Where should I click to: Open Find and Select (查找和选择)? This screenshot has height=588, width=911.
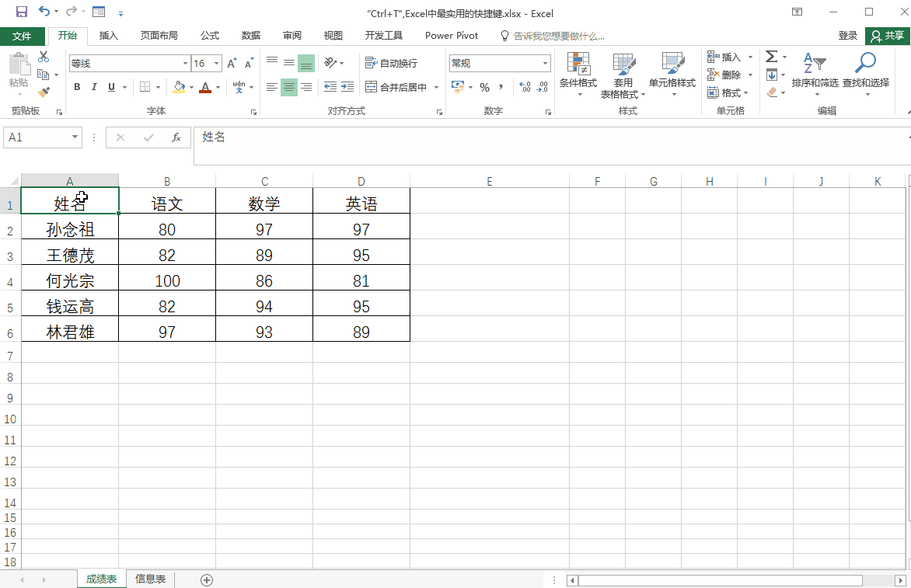click(866, 75)
